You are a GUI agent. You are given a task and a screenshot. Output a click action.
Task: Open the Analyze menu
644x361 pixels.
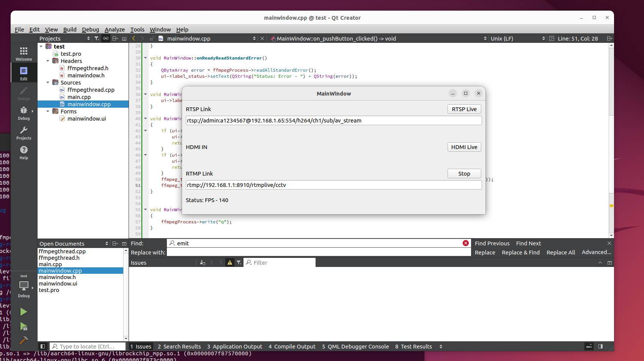click(115, 29)
